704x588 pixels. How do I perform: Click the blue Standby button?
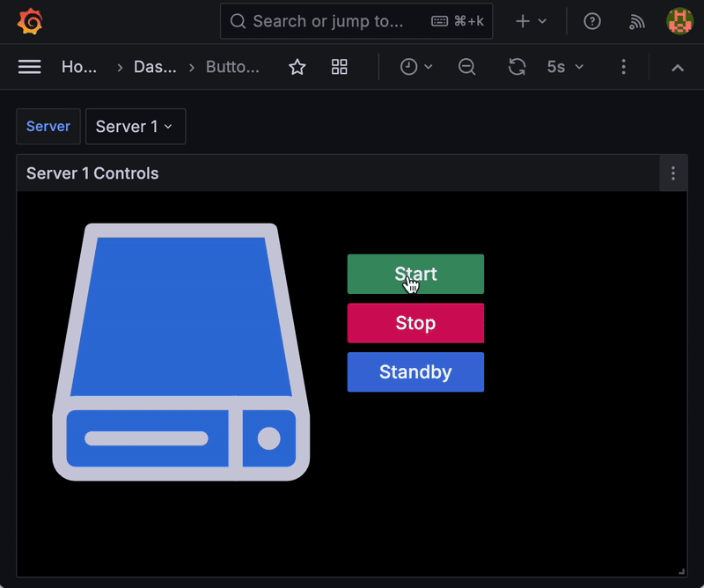[x=415, y=372]
